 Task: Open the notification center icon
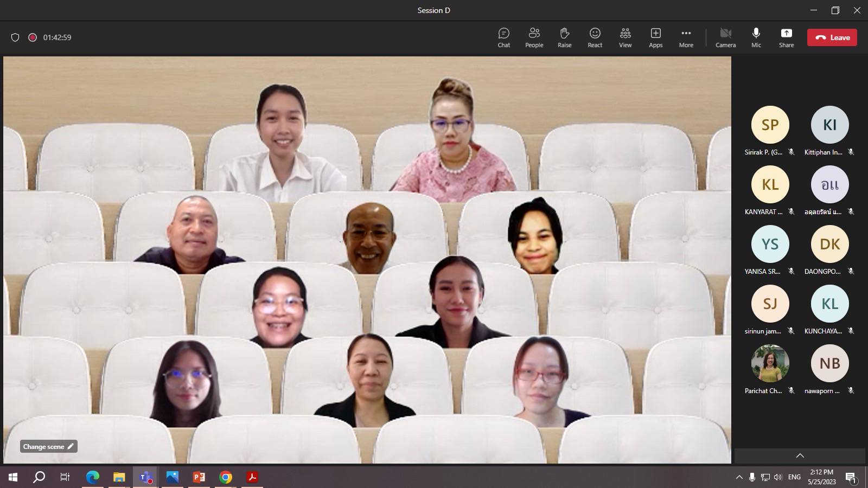851,477
